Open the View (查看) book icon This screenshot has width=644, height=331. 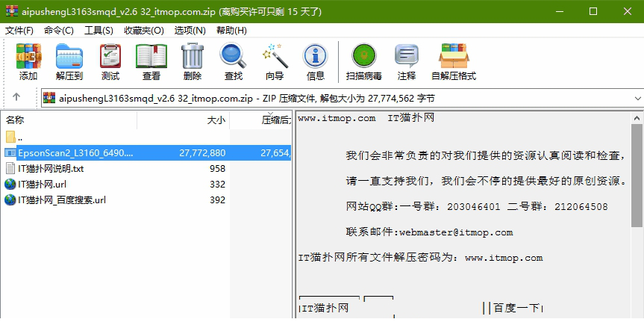point(151,57)
